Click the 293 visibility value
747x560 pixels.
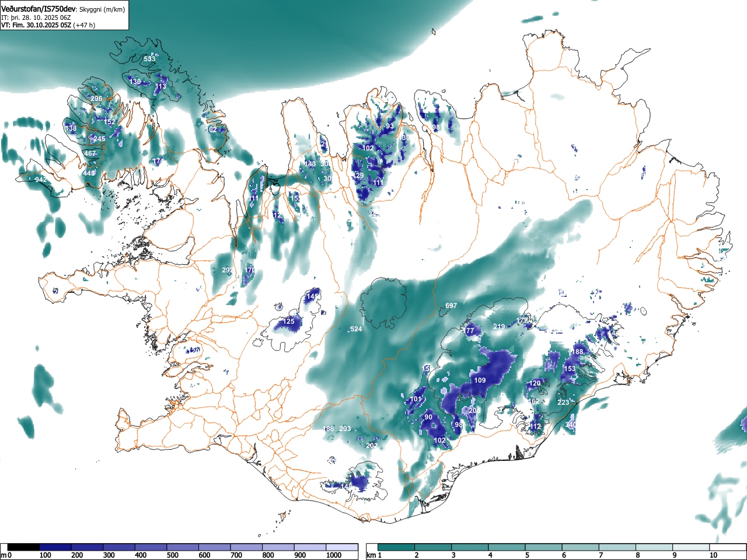click(345, 429)
